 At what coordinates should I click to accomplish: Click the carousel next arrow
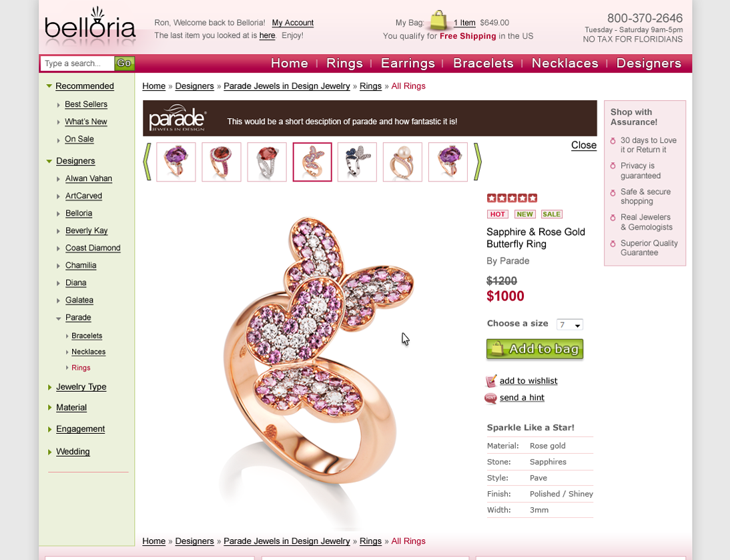477,162
